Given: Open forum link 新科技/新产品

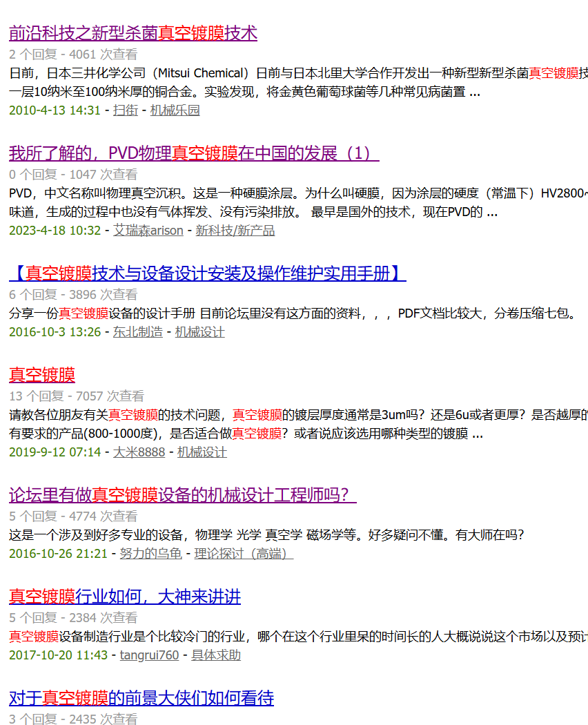Looking at the screenshot, I should (x=235, y=231).
